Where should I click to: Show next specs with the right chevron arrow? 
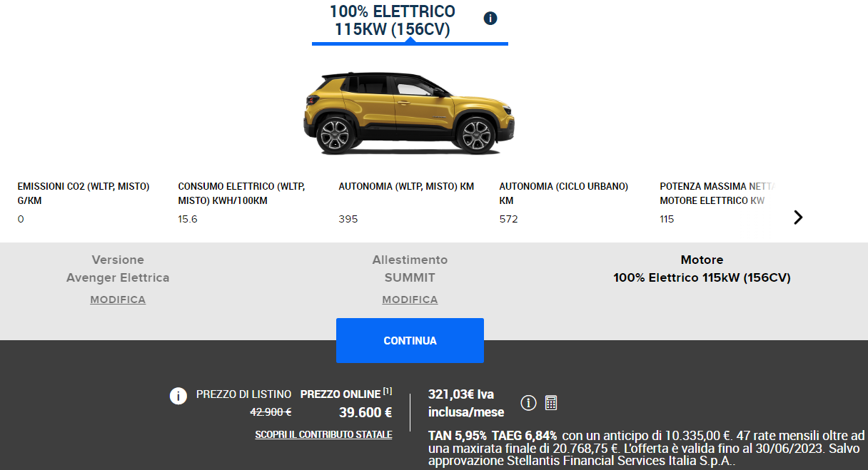[798, 218]
